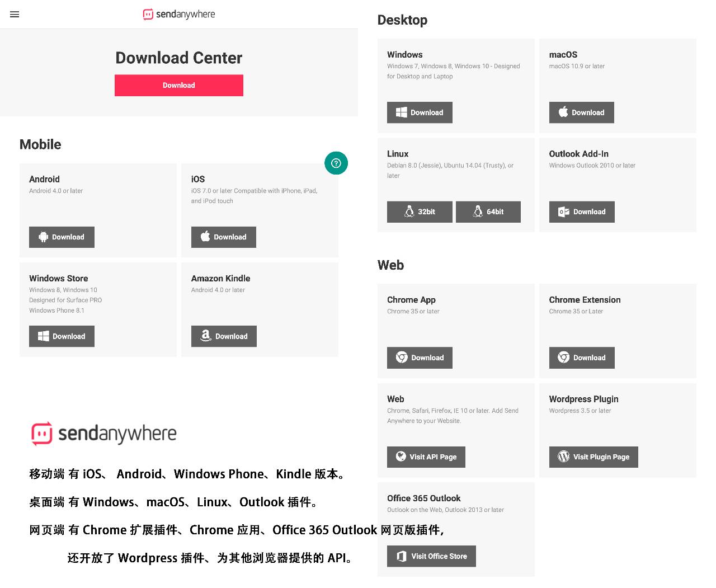This screenshot has width=716, height=588.
Task: Visit API Page for Web
Action: 426,457
